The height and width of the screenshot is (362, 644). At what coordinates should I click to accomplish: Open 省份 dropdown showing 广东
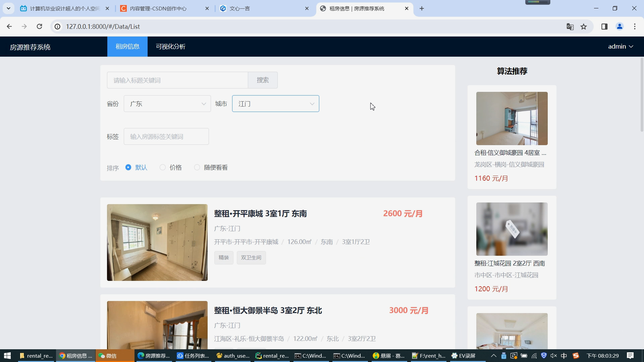click(x=167, y=104)
